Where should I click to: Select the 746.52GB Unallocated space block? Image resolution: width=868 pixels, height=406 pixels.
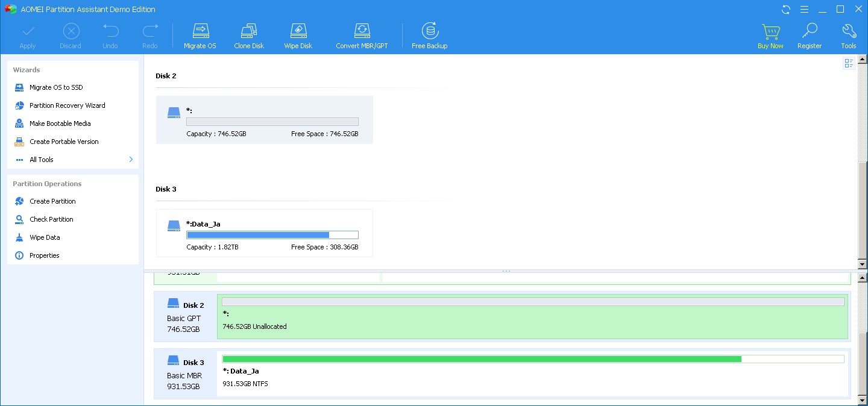pyautogui.click(x=532, y=316)
